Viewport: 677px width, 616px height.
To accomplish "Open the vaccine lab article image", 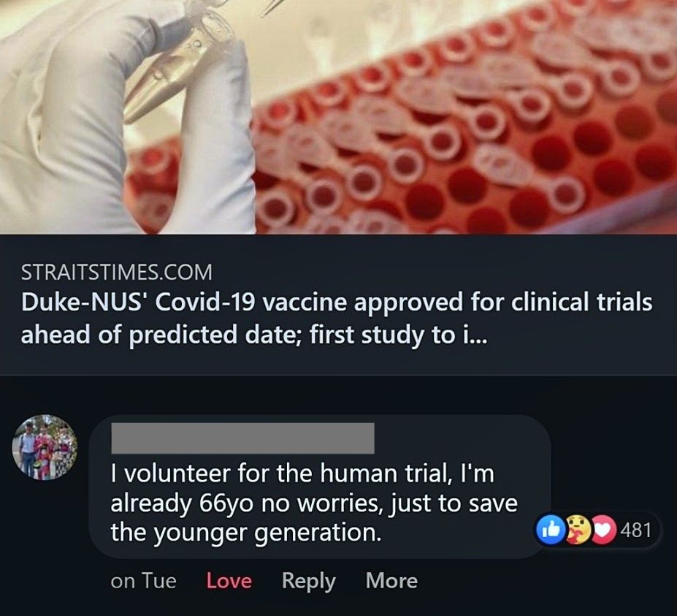I will (x=338, y=117).
